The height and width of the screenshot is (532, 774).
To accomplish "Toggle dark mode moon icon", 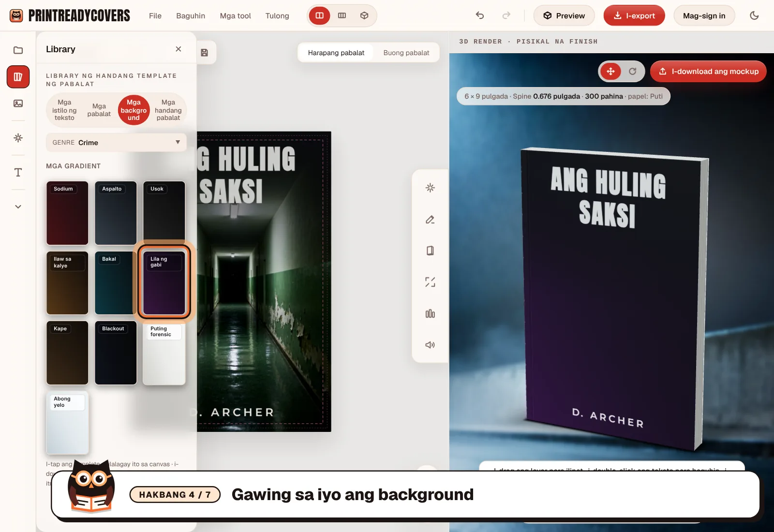I will tap(754, 15).
